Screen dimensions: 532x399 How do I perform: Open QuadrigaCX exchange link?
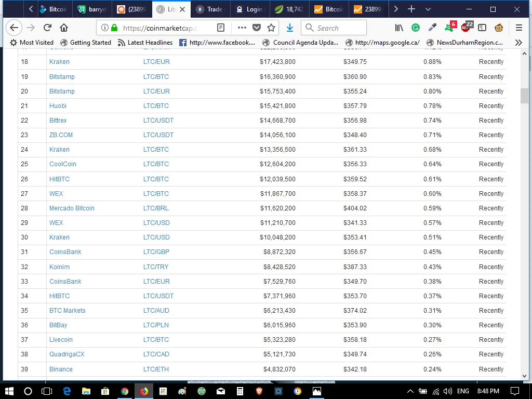click(67, 354)
